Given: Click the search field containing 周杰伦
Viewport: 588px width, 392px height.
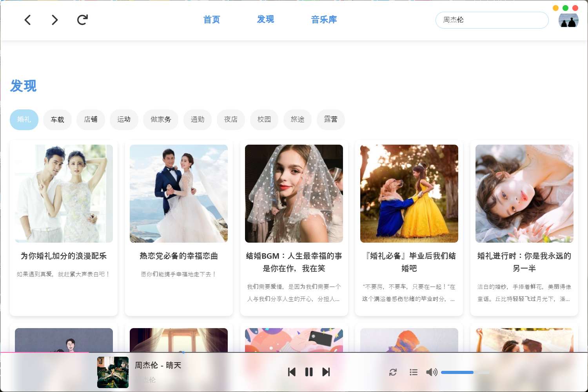Looking at the screenshot, I should pyautogui.click(x=492, y=20).
